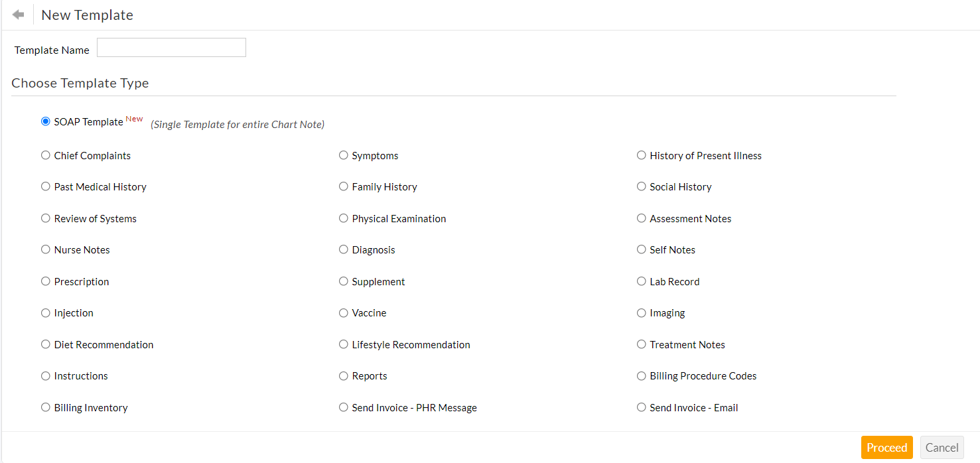The height and width of the screenshot is (463, 980).
Task: Choose the Billing Procedure Codes option
Action: coord(641,375)
